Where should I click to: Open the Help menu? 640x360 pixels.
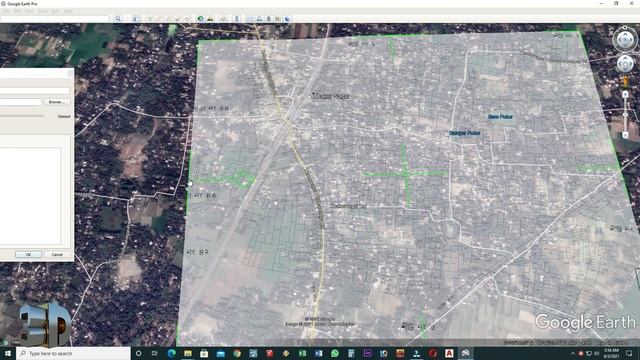click(68, 11)
